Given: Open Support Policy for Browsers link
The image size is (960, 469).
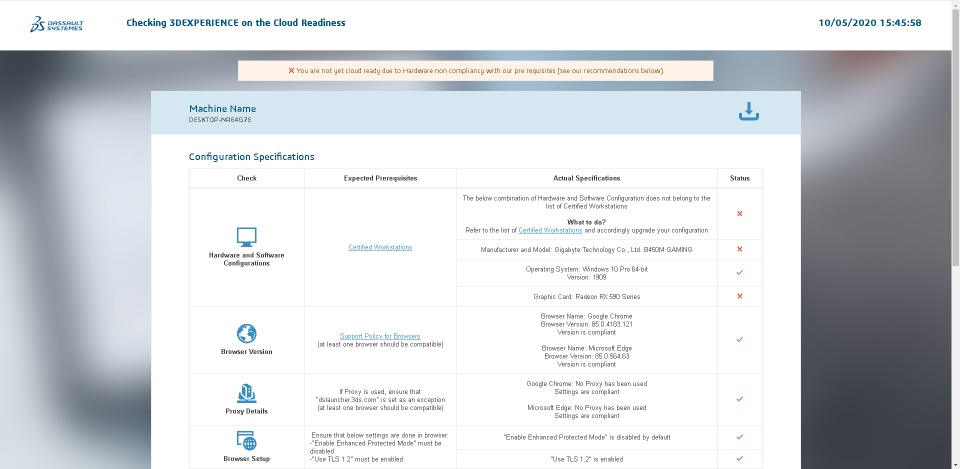Looking at the screenshot, I should 380,336.
